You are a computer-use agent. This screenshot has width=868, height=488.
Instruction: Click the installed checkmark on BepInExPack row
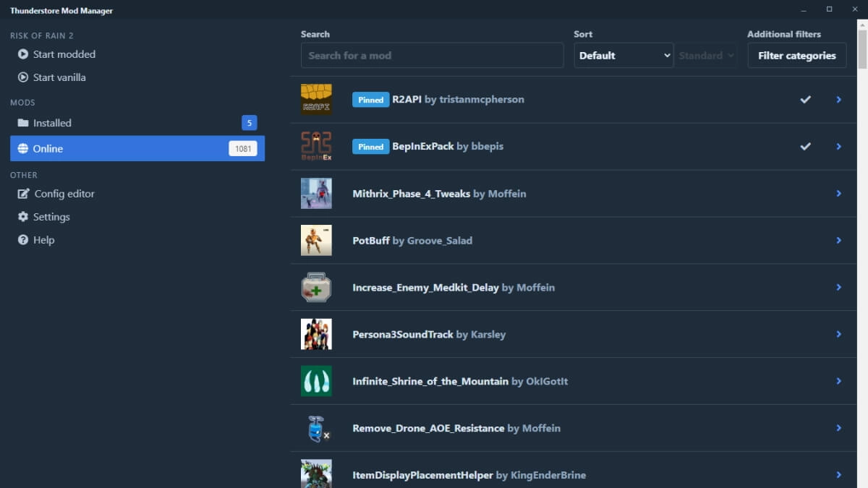(805, 146)
